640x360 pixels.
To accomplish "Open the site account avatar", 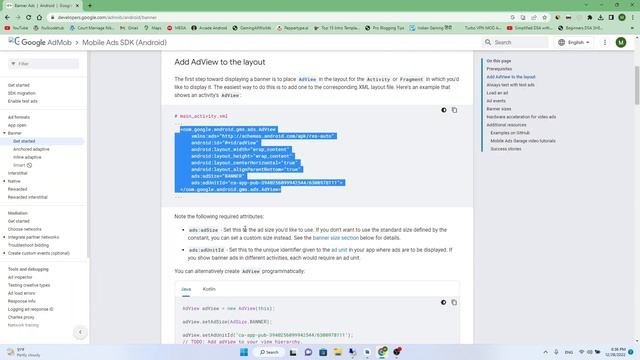I will [x=621, y=42].
